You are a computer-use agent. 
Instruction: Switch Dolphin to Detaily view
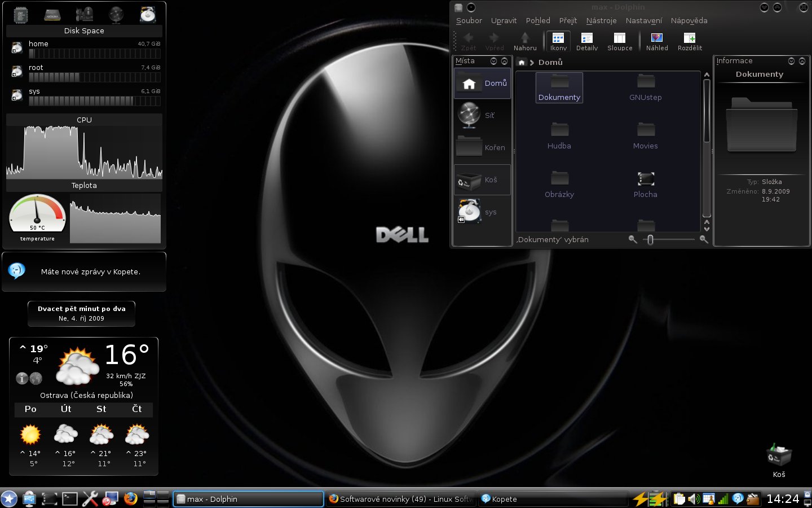(x=587, y=41)
